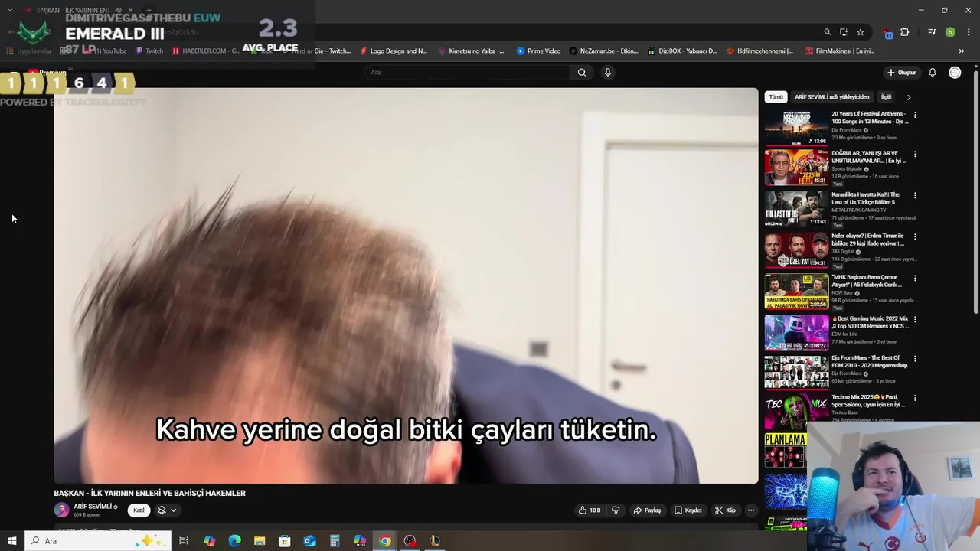The height and width of the screenshot is (551, 980).
Task: Open the Twitch bookmark
Action: [x=149, y=51]
